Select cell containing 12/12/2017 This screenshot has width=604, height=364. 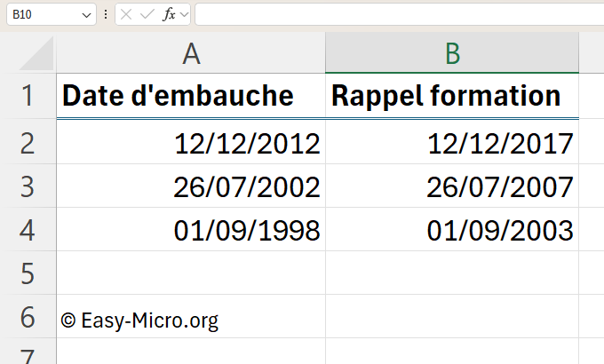(x=452, y=143)
